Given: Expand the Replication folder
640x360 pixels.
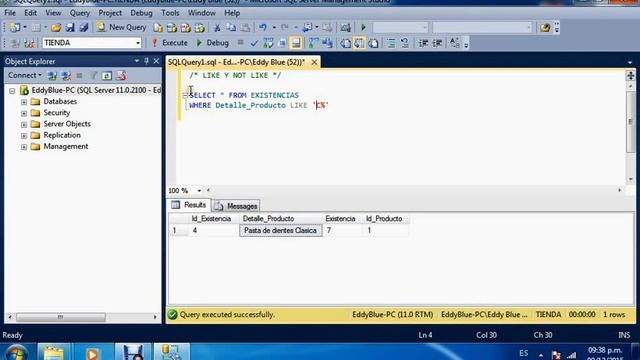Looking at the screenshot, I should pos(24,136).
